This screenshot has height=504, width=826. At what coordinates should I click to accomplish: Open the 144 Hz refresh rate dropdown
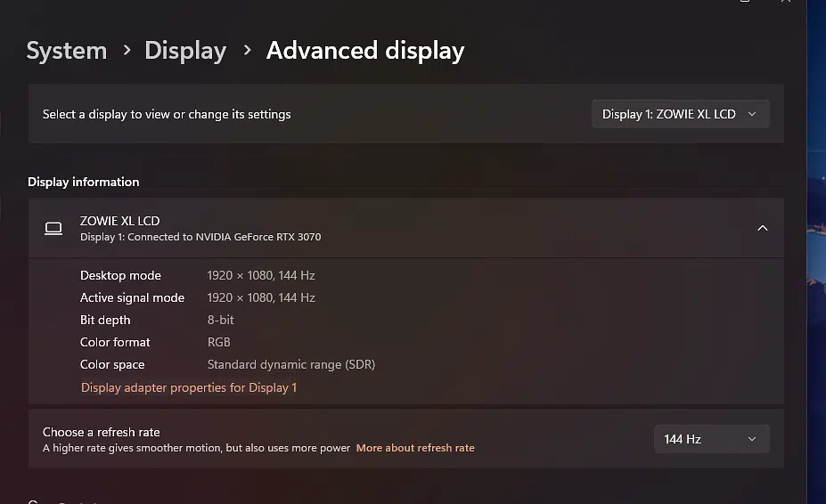710,439
